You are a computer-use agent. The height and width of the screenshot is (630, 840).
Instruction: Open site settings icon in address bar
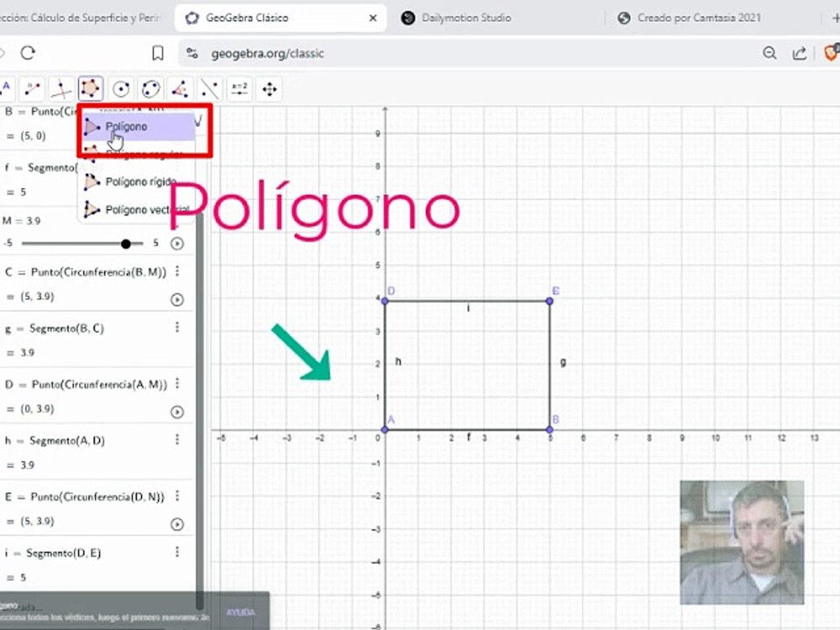click(x=192, y=53)
